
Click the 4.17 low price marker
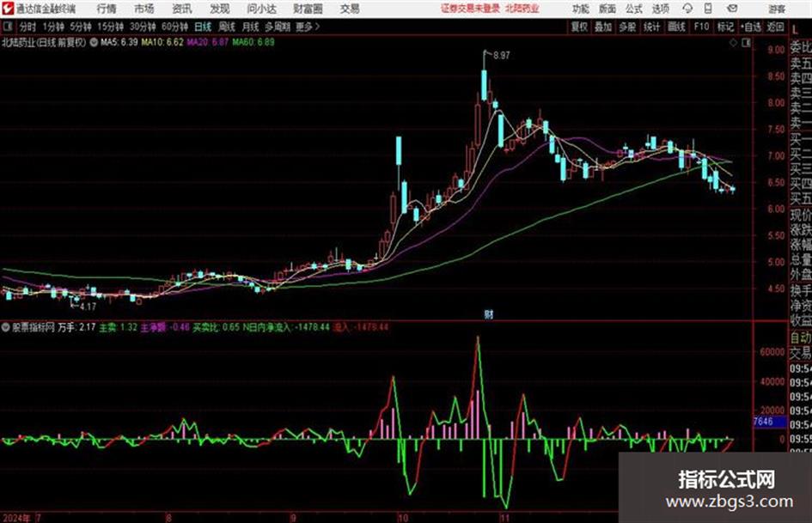(x=88, y=307)
